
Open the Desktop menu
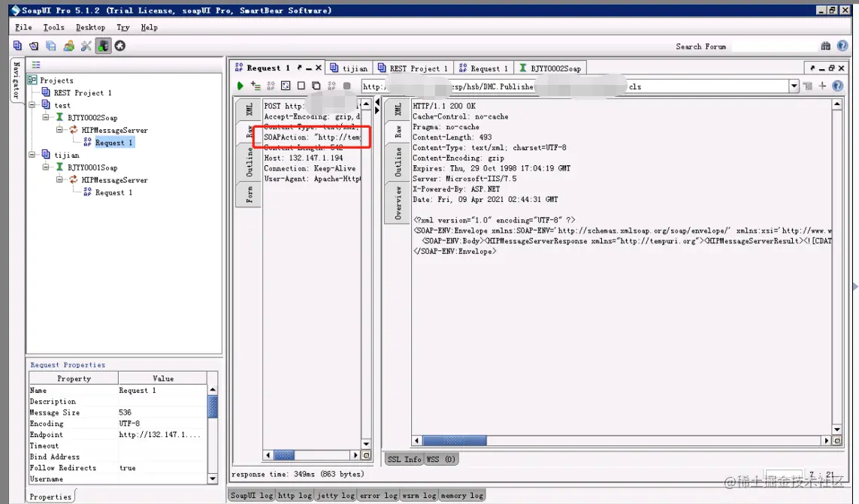[x=90, y=27]
